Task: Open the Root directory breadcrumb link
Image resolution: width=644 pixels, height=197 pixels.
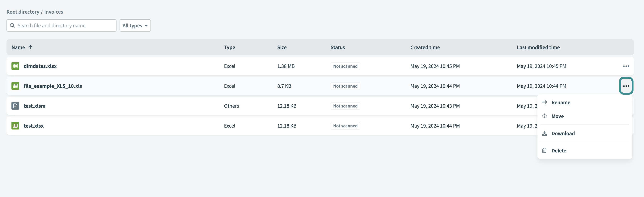Action: pyautogui.click(x=23, y=11)
